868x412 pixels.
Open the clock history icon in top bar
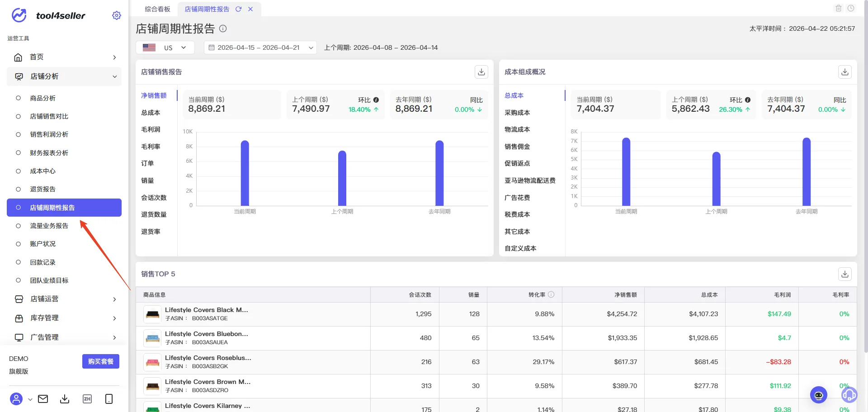(851, 8)
